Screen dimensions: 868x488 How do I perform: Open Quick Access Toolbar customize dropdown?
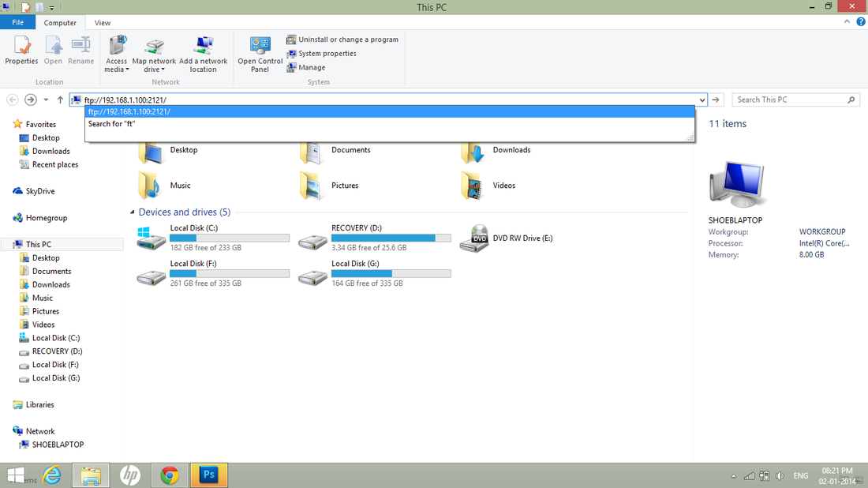(51, 8)
